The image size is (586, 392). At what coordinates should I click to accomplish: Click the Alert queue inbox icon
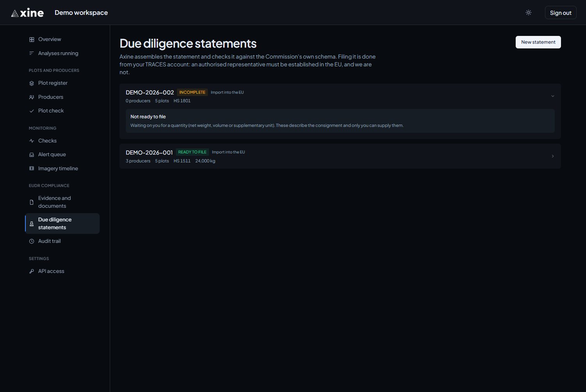[32, 155]
